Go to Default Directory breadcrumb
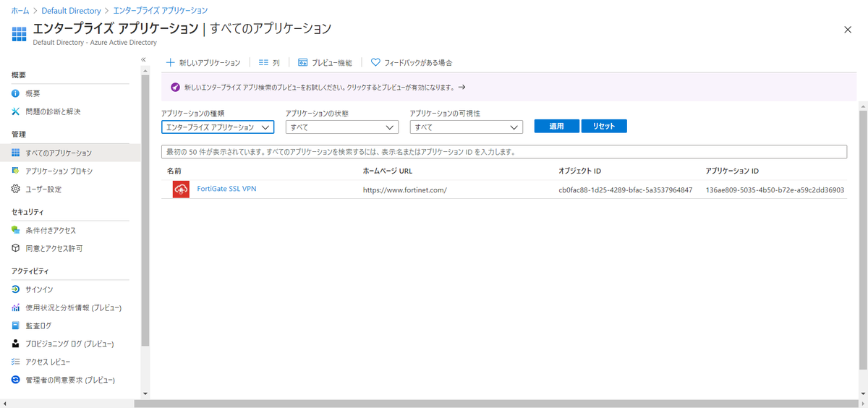Image resolution: width=868 pixels, height=408 pixels. [72, 11]
